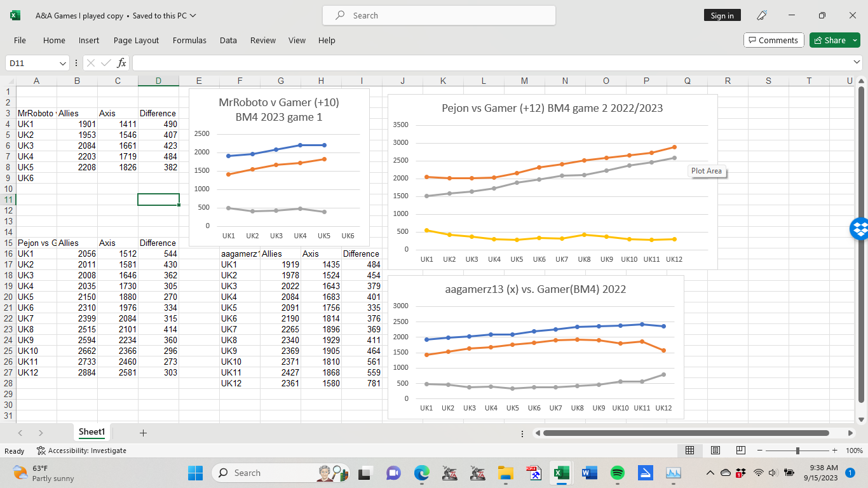Open Insert Function fx dialog
The width and height of the screenshot is (868, 488).
(x=121, y=63)
